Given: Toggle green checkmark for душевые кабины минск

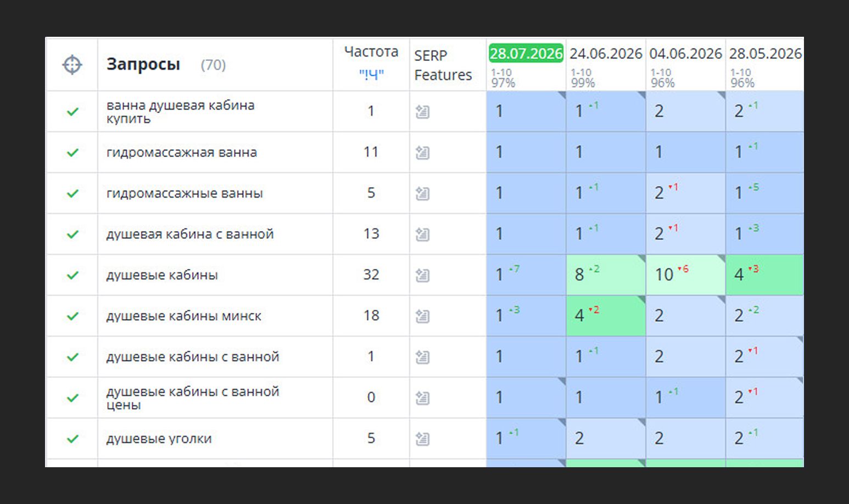Looking at the screenshot, I should click(x=72, y=316).
